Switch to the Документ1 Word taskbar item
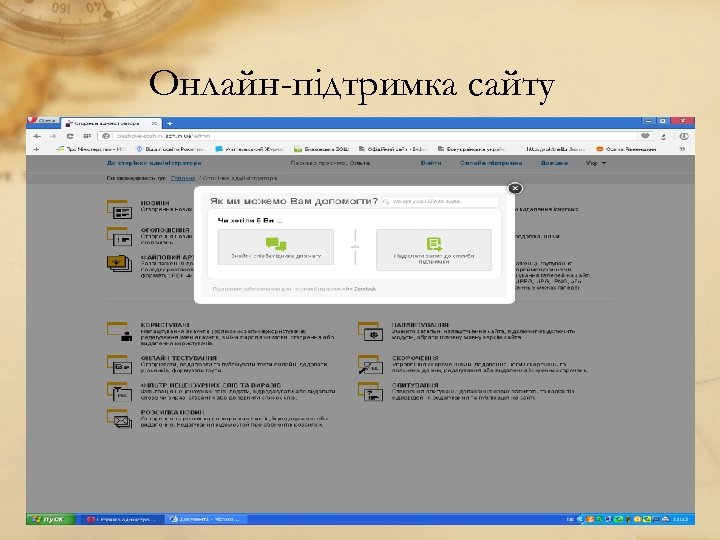 click(x=205, y=519)
